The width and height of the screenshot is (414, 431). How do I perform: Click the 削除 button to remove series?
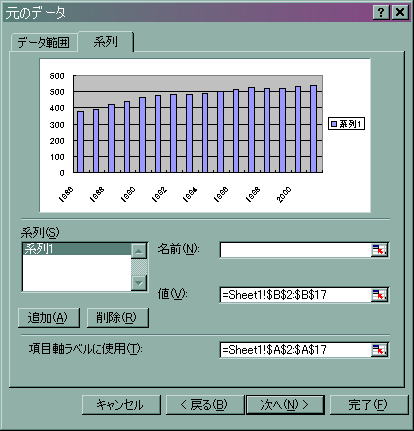(x=117, y=318)
